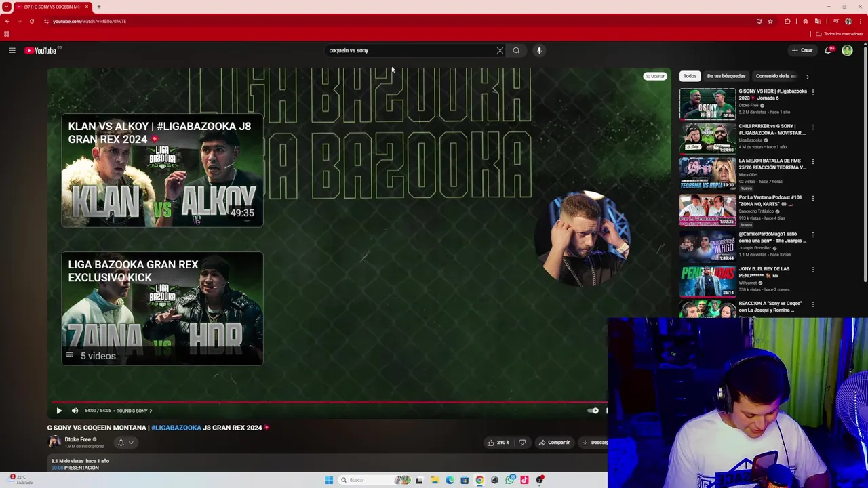Select the Contenido de la chip
Screen dimensions: 868x488
point(776,76)
